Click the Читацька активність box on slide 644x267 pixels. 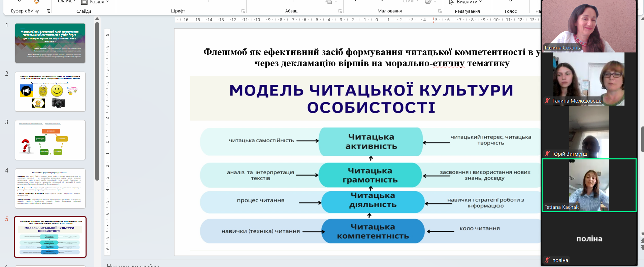[x=371, y=142]
